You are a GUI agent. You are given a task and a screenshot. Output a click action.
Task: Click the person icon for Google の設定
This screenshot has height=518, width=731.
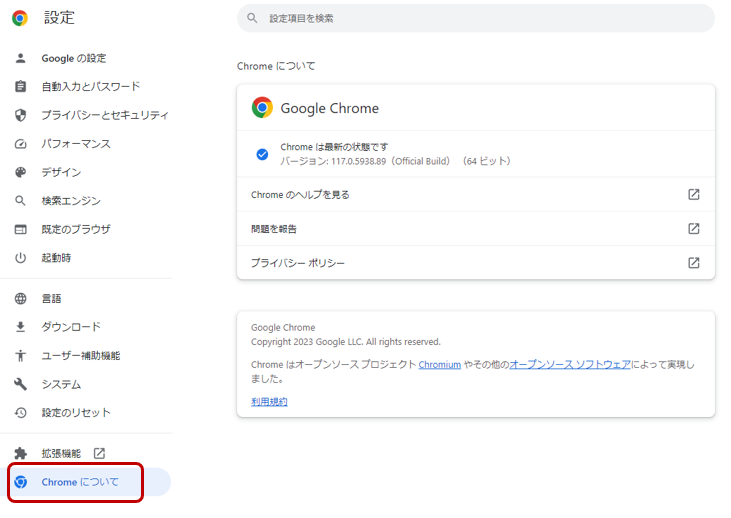[20, 58]
